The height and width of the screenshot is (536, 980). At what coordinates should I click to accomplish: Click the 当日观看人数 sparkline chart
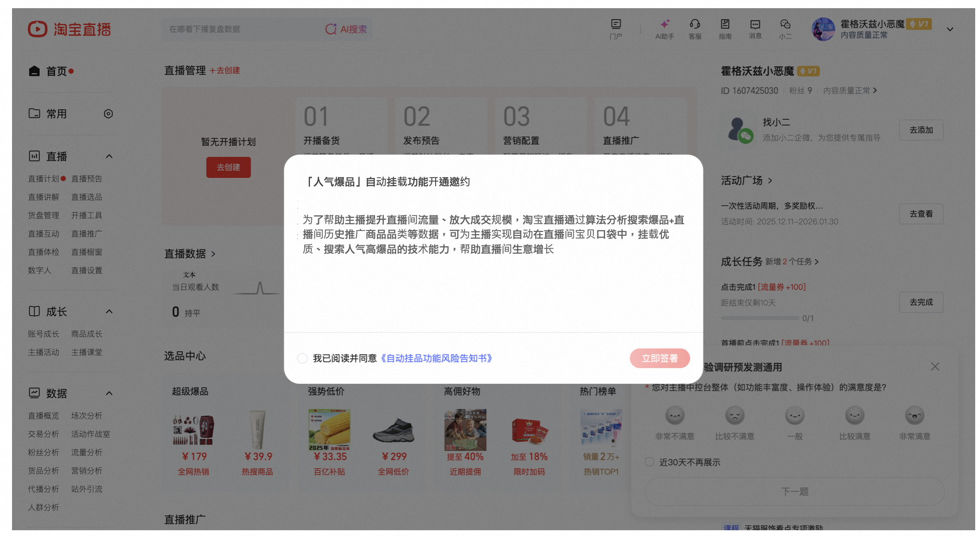258,288
